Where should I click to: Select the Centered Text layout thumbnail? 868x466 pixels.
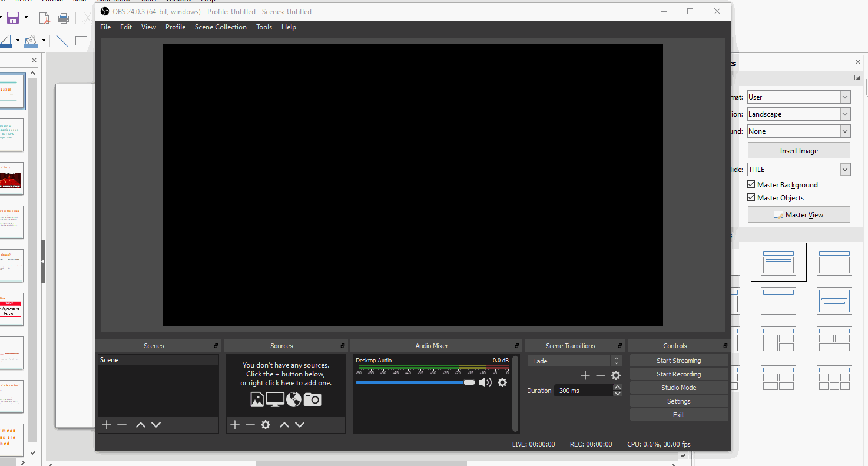pyautogui.click(x=834, y=301)
